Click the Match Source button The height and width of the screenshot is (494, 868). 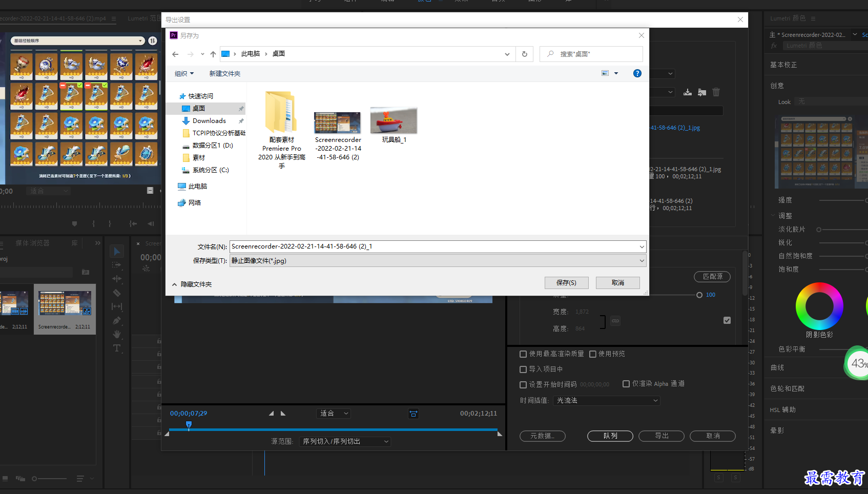712,277
